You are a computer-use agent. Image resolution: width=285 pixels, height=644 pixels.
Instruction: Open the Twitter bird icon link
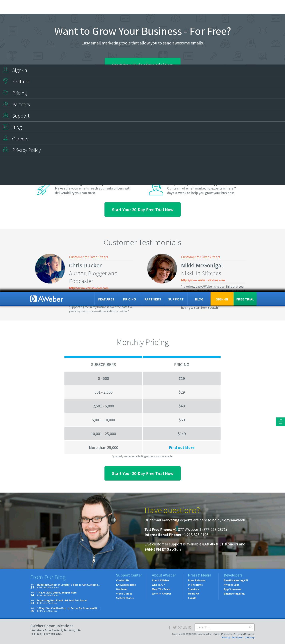[175, 628]
